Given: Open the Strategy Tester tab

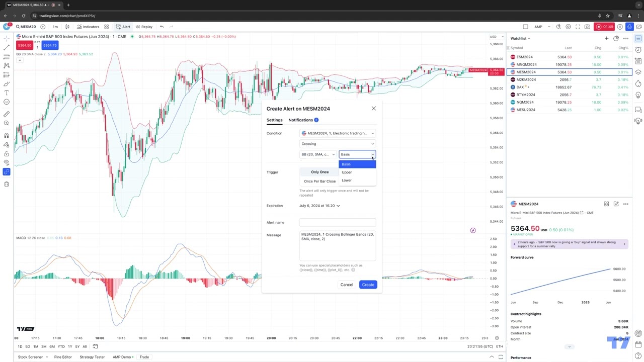Looking at the screenshot, I should (x=92, y=357).
